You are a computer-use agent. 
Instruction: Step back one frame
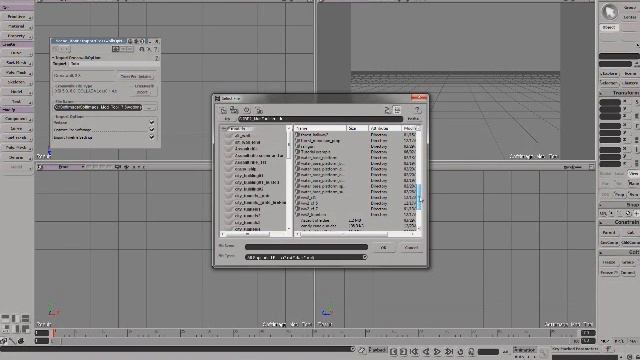tap(426, 351)
